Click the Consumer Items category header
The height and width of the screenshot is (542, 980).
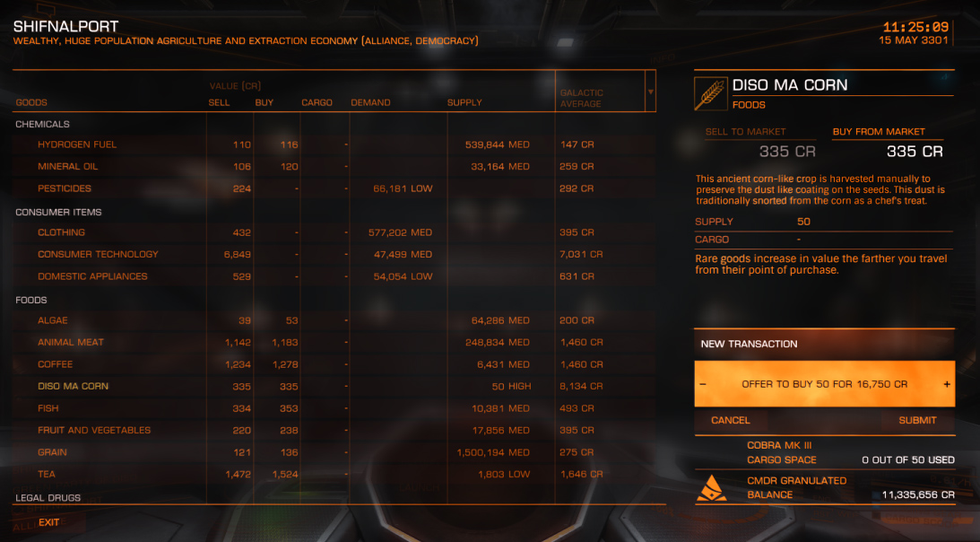[x=58, y=212]
